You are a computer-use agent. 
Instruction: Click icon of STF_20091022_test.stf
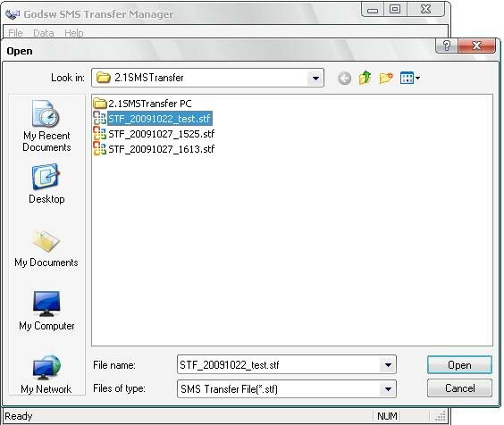100,118
